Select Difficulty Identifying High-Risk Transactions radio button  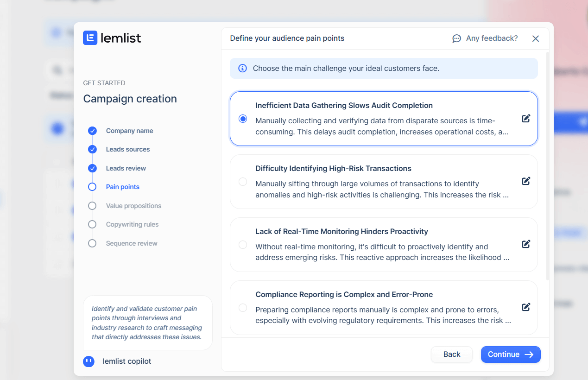click(x=243, y=182)
